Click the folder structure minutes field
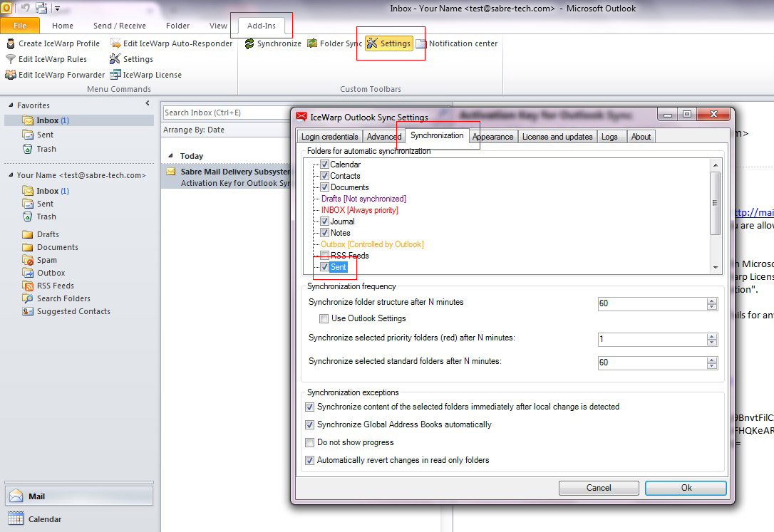 pos(652,303)
